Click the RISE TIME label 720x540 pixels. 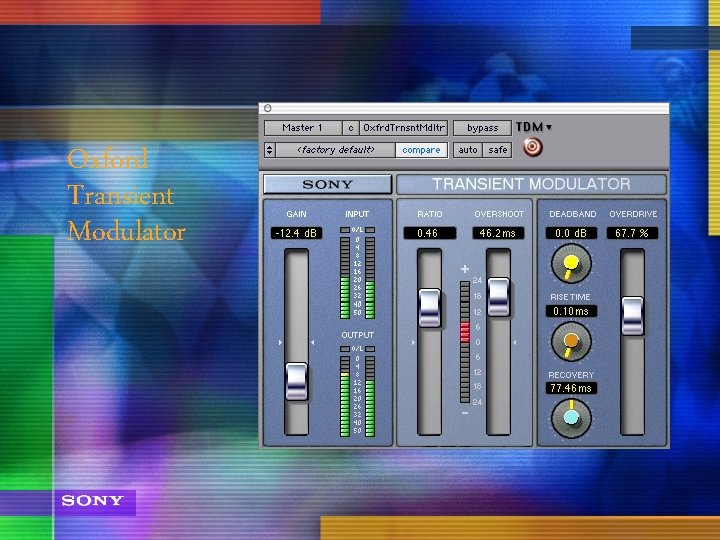[570, 297]
